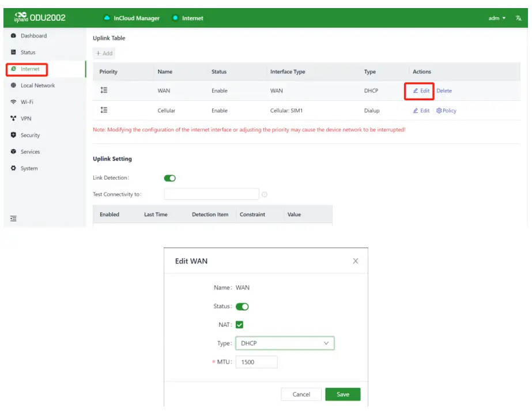
Task: Uncheck the NAT checkbox
Action: (240, 325)
